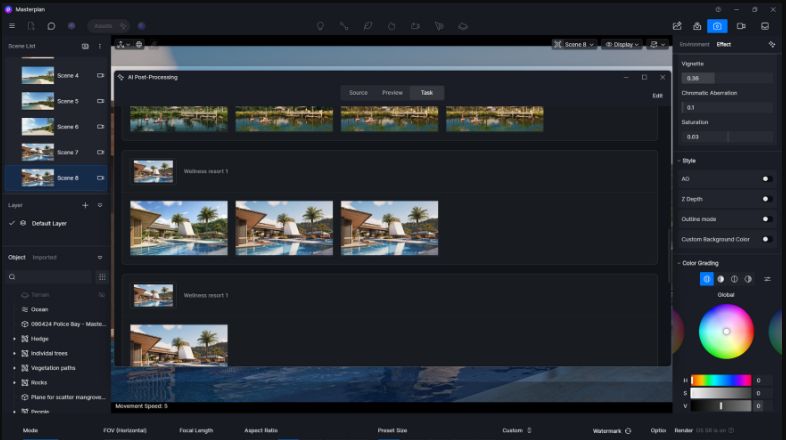The image size is (786, 440).
Task: Switch to the Environment tab
Action: pos(694,44)
